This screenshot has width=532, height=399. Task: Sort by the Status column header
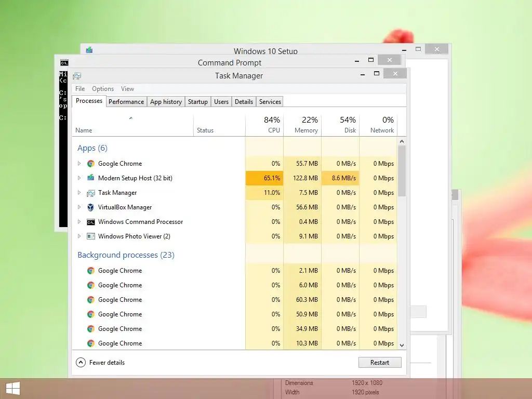click(220, 125)
